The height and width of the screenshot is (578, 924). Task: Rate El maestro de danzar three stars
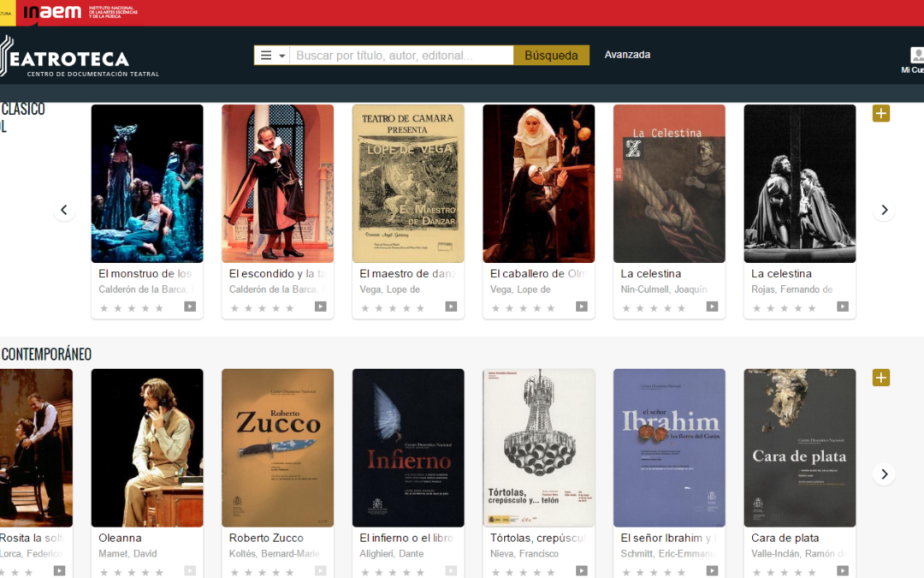pyautogui.click(x=393, y=308)
